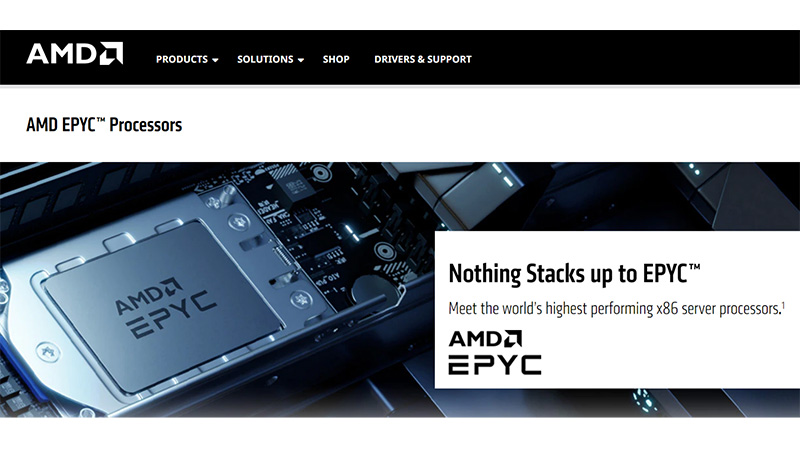Viewport: 800px width, 450px height.
Task: Click the EPYC engraving on the chip lid
Action: point(172,315)
